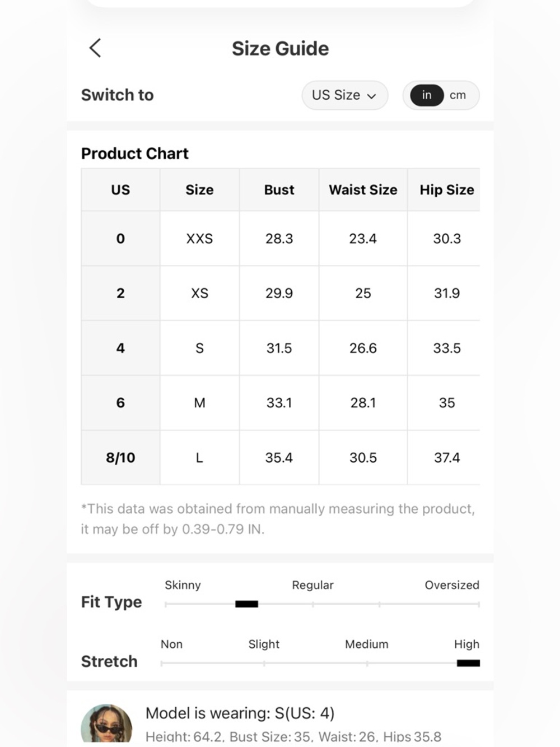This screenshot has width=560, height=747.
Task: Click the Fit Type slider marker
Action: (x=246, y=604)
